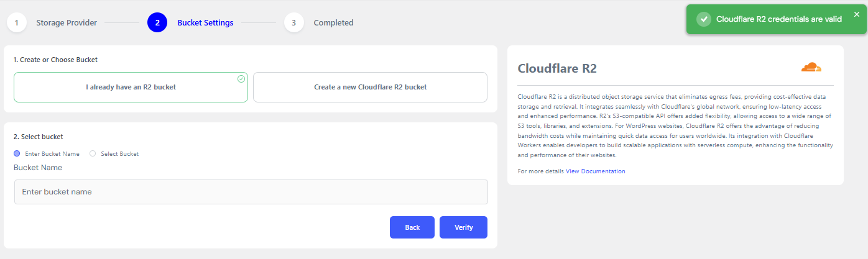Focus the Enter bucket name field

[x=251, y=192]
